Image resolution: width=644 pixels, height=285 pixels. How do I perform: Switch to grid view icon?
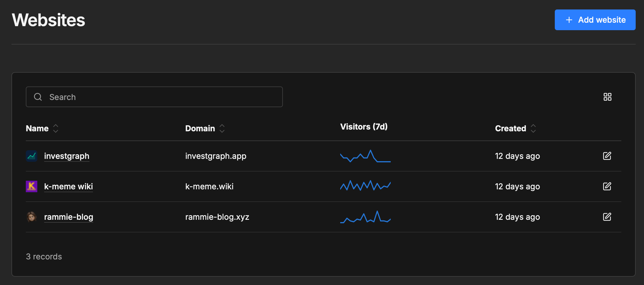pos(607,97)
